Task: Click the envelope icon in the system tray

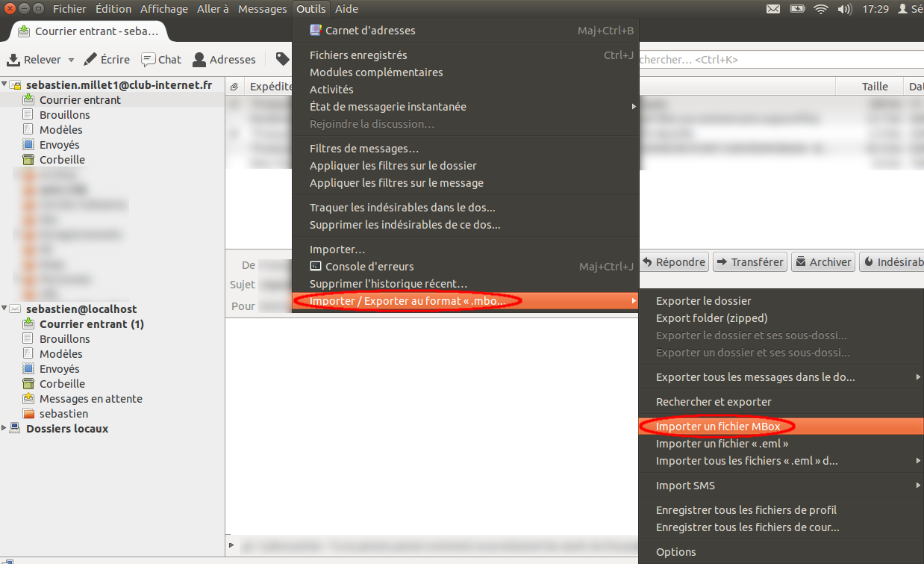Action: [773, 8]
